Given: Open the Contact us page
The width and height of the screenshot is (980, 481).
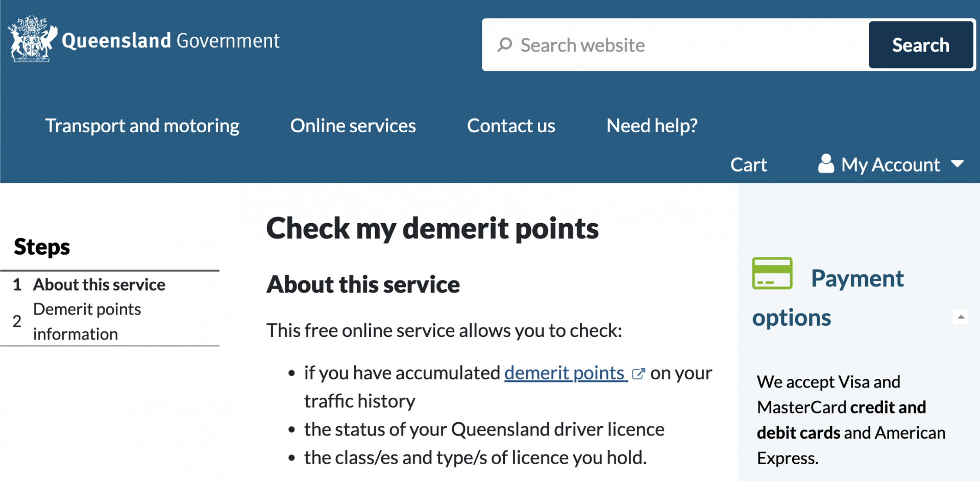Looking at the screenshot, I should pos(511,126).
